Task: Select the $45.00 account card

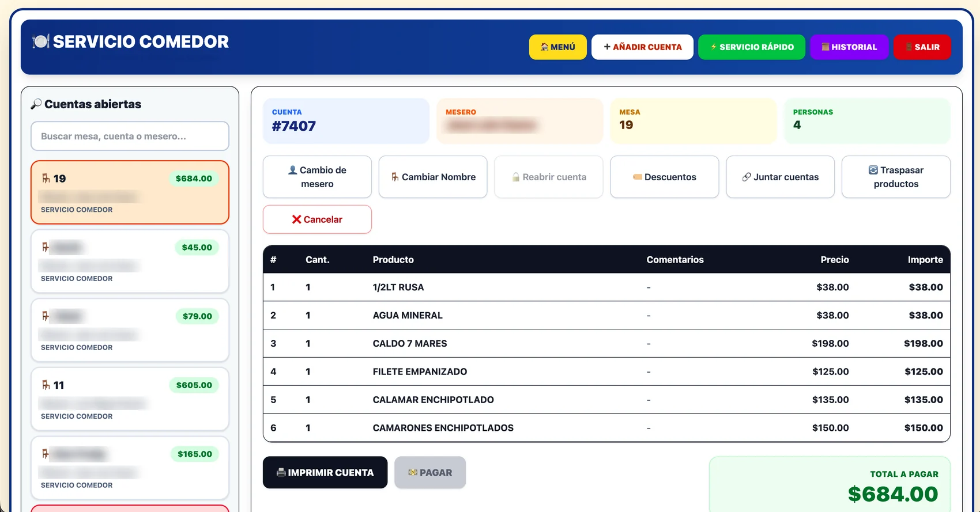Action: [130, 261]
